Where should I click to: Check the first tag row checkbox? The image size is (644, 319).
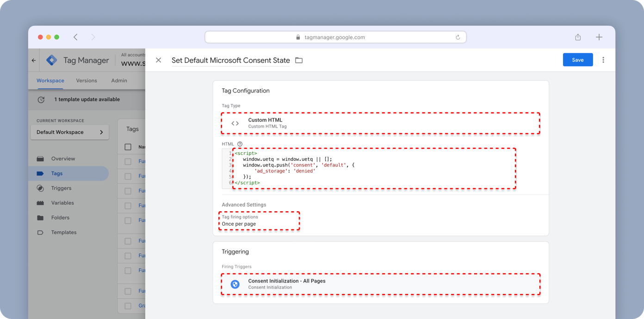pos(128,162)
